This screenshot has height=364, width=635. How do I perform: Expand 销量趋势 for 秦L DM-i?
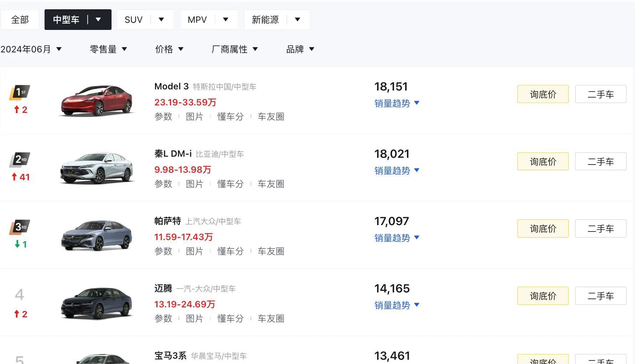point(397,171)
